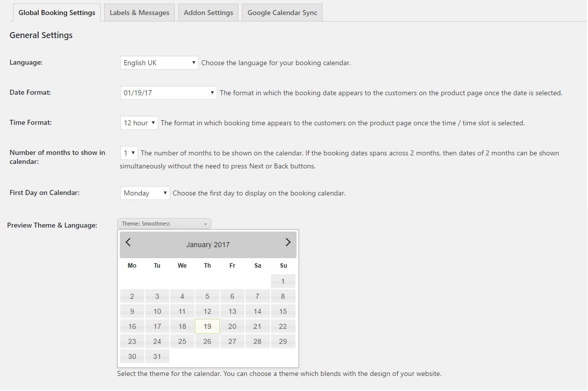Open the First Day on Calendar dropdown
Image resolution: width=588 pixels, height=391 pixels.
tap(145, 192)
